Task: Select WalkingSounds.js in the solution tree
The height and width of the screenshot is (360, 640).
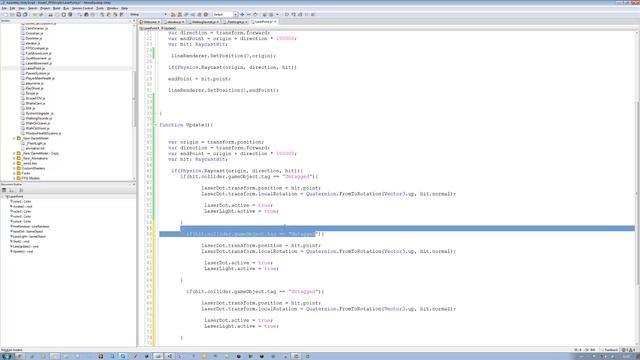Action: click(38, 118)
